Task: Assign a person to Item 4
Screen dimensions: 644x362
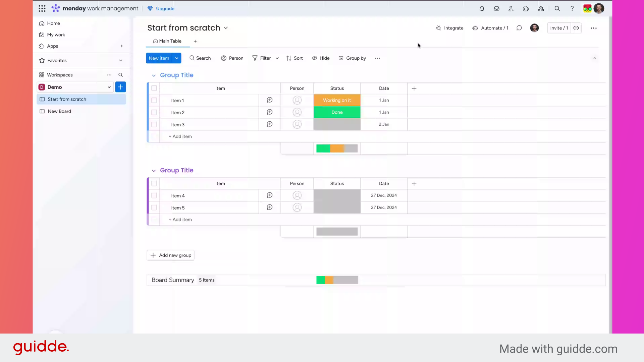Action: coord(297,195)
